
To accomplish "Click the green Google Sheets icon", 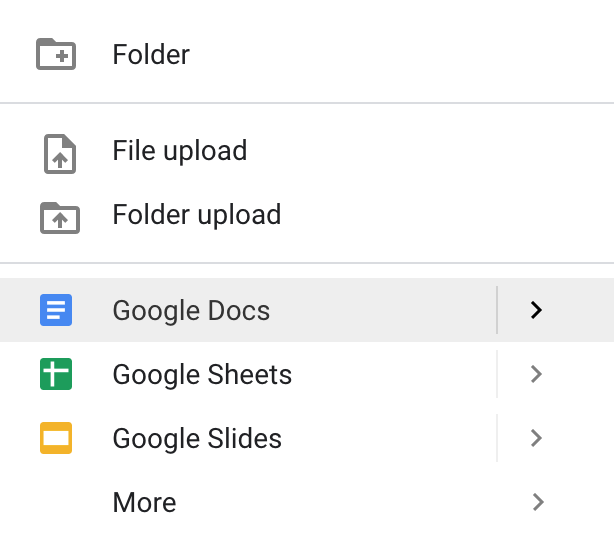I will tap(56, 374).
